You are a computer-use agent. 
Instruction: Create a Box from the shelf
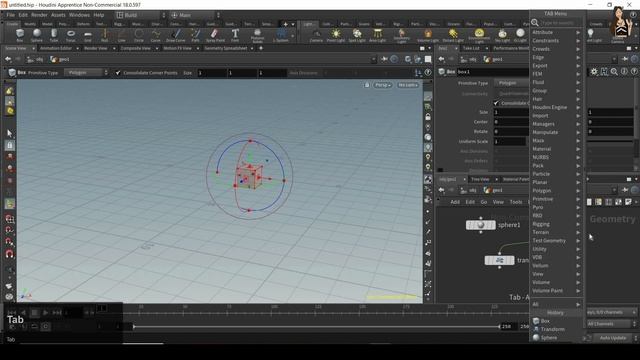(x=20, y=35)
